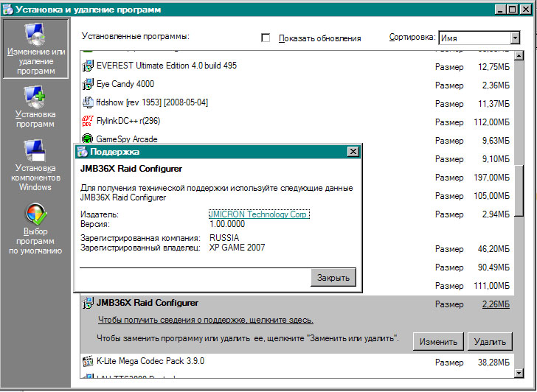This screenshot has height=392, width=537.
Task: Click JMB36X Raid Configurer selected row title
Action: (148, 303)
